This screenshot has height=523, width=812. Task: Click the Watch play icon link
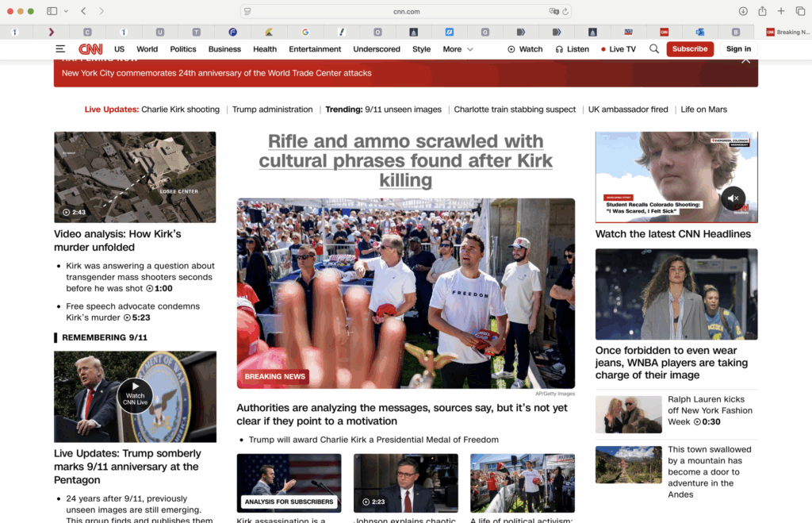(525, 48)
